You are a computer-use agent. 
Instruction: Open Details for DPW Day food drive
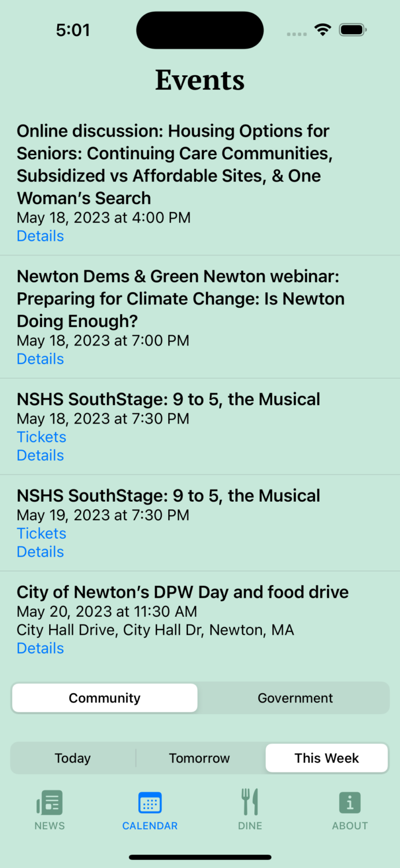click(x=40, y=649)
